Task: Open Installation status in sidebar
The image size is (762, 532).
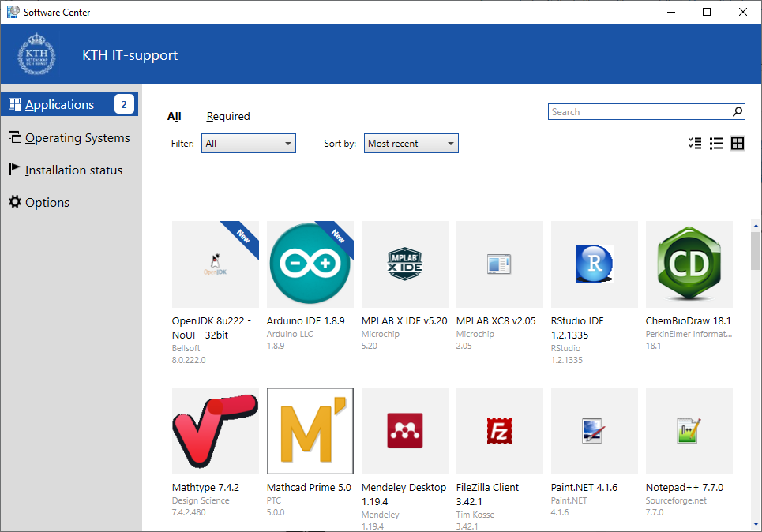Action: click(x=73, y=170)
